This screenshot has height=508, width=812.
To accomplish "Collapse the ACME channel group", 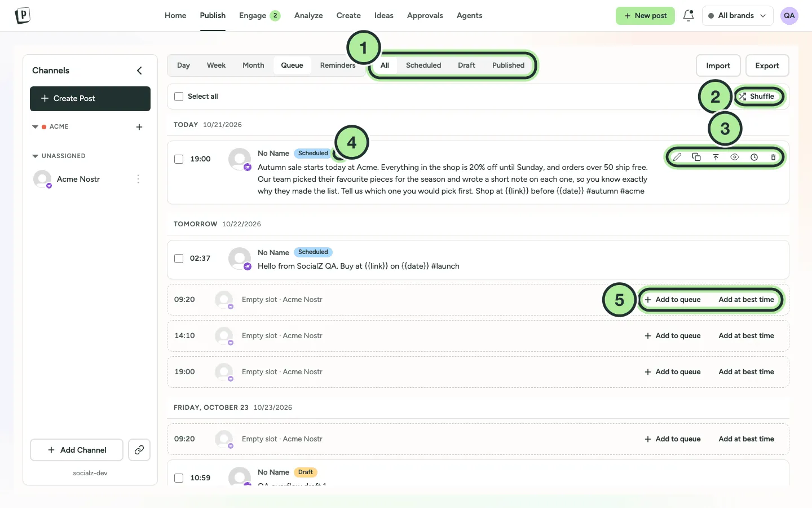I will coord(36,127).
